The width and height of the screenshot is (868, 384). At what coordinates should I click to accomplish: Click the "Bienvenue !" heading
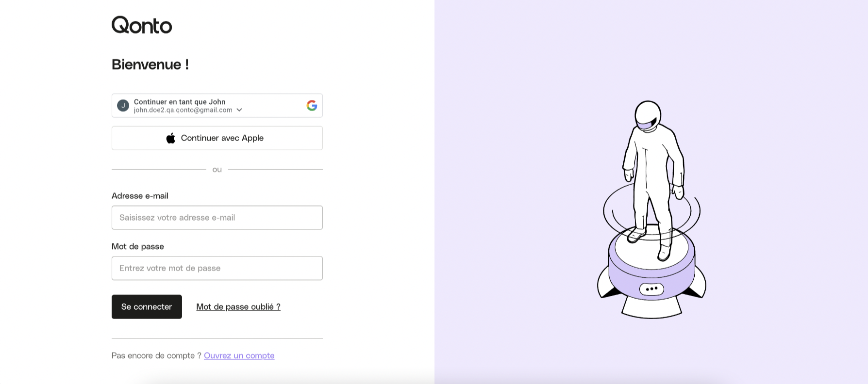(150, 64)
